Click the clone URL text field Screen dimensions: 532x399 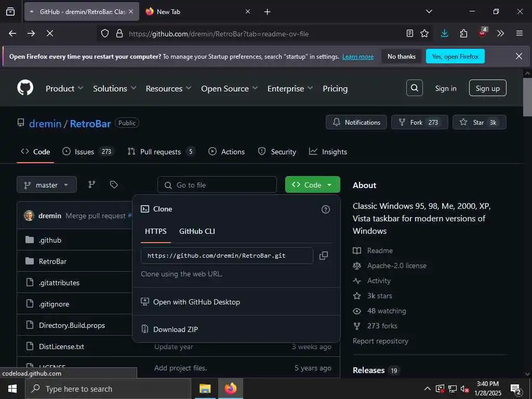coord(227,256)
